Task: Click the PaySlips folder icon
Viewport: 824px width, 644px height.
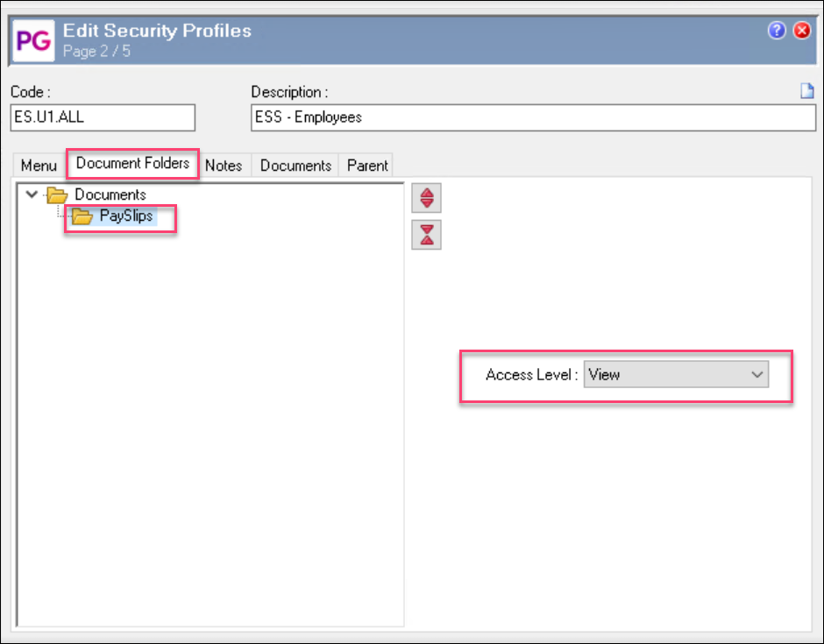Action: coord(82,216)
